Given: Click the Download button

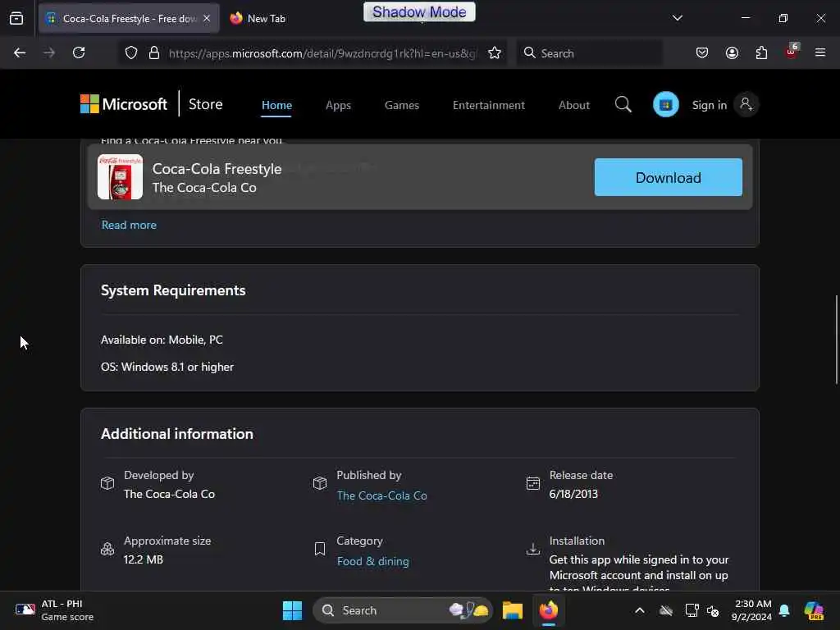Looking at the screenshot, I should point(668,177).
